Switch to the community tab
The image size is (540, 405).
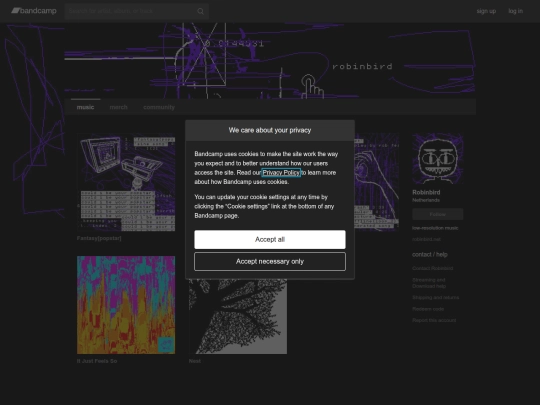pos(159,107)
